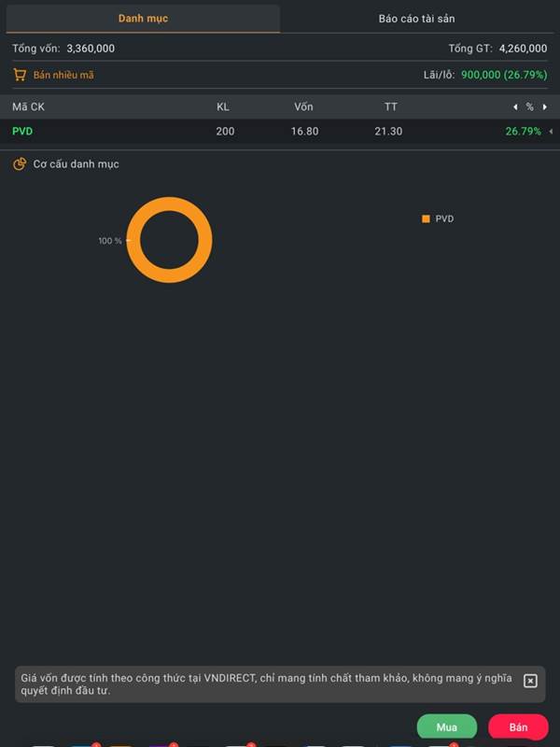Open the PVD stock ticker
The width and height of the screenshot is (560, 747).
click(22, 131)
